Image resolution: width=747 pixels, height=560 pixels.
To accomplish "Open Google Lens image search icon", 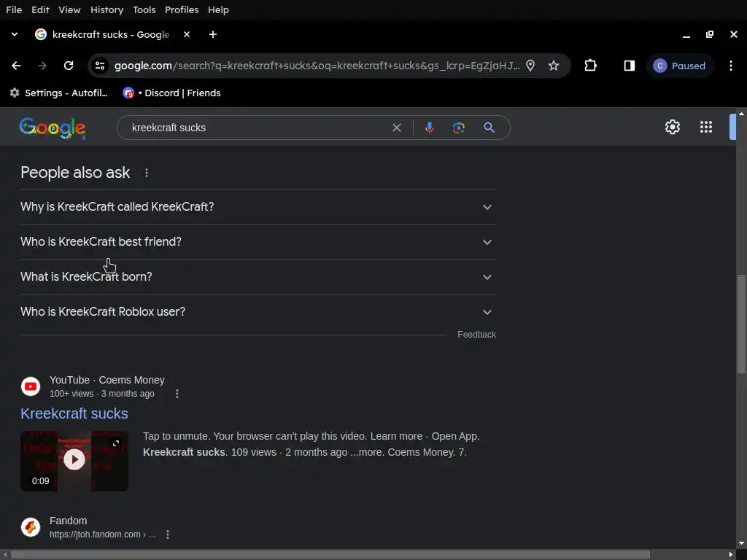I will 459,128.
